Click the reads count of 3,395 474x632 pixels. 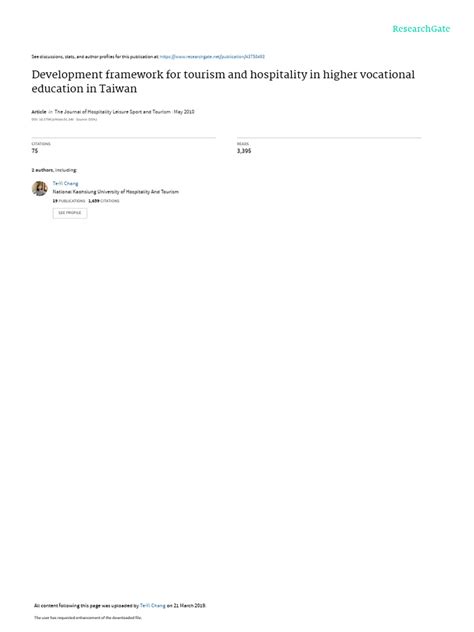244,151
